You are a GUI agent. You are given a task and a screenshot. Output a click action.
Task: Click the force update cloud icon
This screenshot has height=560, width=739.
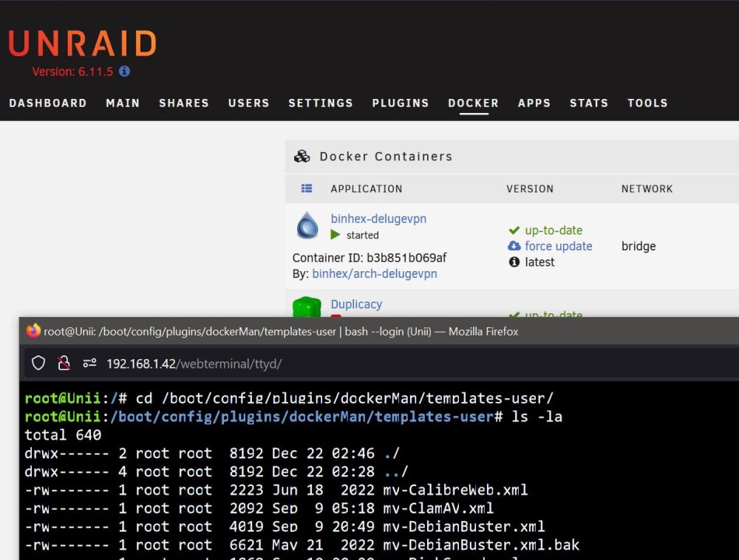pos(514,246)
